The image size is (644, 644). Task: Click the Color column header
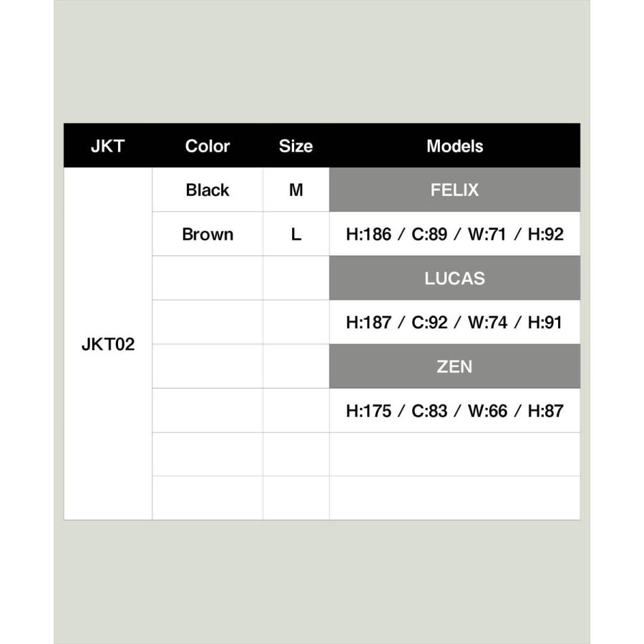coord(208,146)
